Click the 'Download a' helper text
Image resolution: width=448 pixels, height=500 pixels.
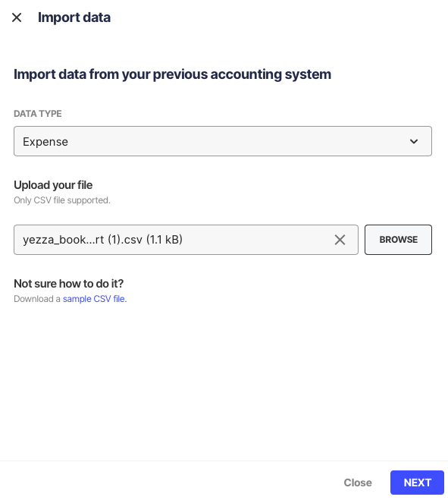[37, 299]
